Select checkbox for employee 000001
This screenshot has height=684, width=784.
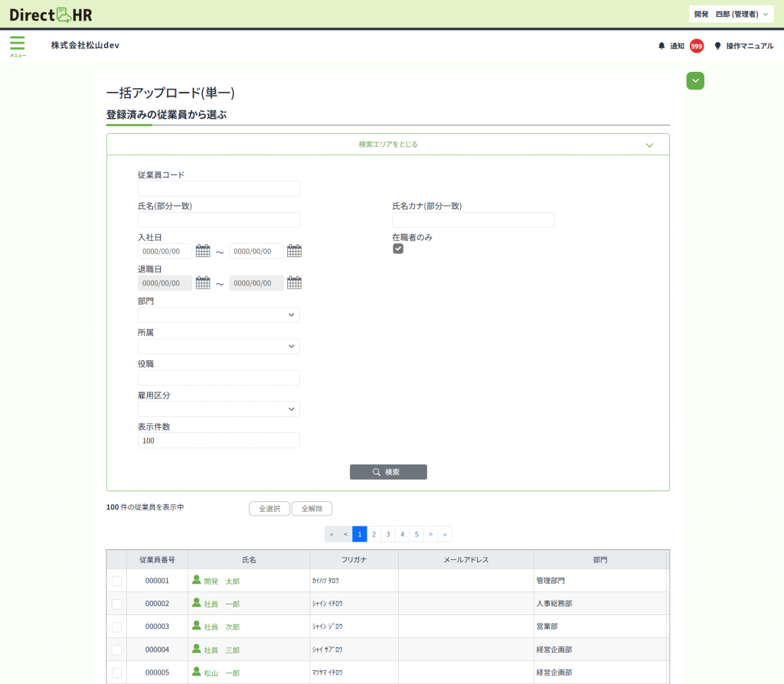pyautogui.click(x=116, y=581)
